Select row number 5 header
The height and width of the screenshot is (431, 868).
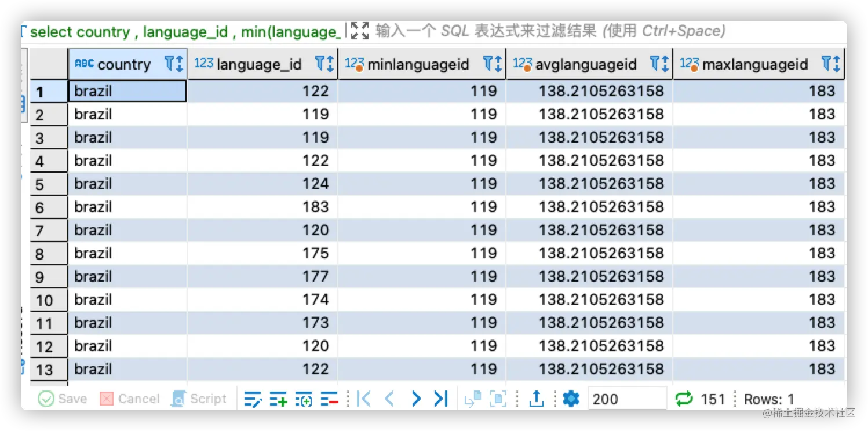[49, 184]
